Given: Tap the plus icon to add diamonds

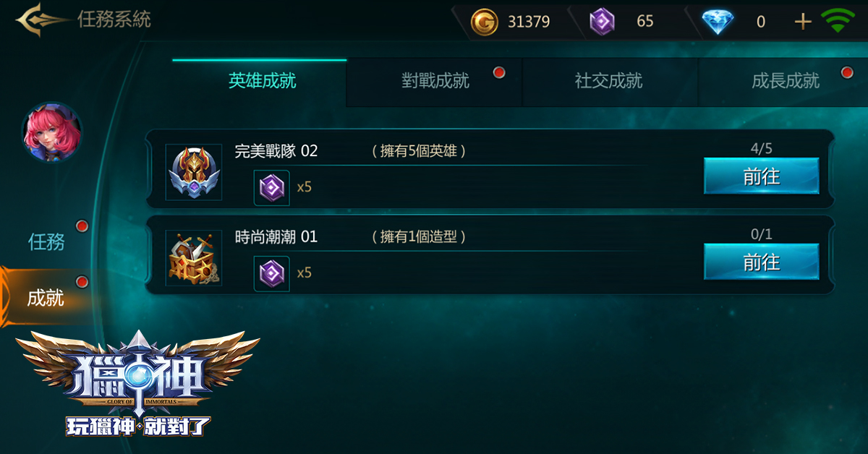Looking at the screenshot, I should 803,22.
